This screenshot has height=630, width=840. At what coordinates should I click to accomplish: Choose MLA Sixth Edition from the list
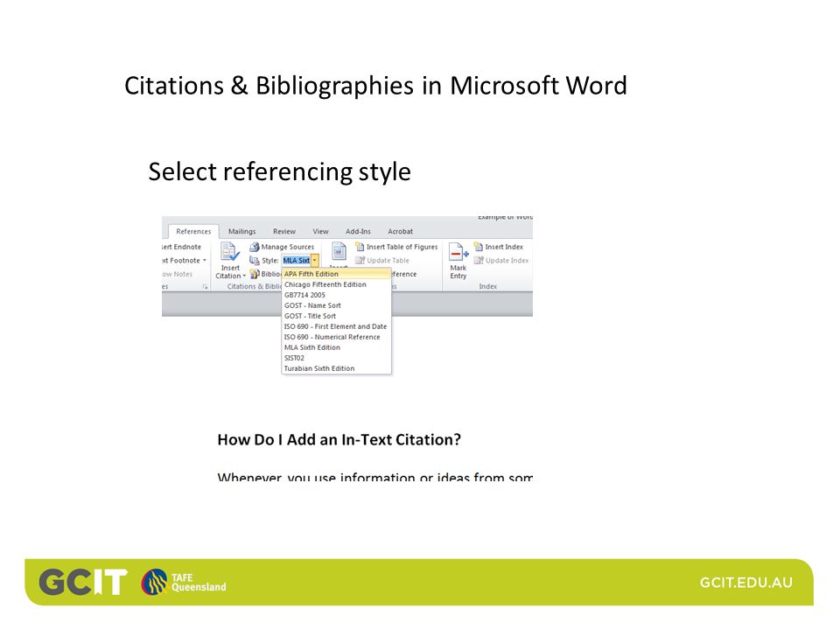tap(336, 347)
